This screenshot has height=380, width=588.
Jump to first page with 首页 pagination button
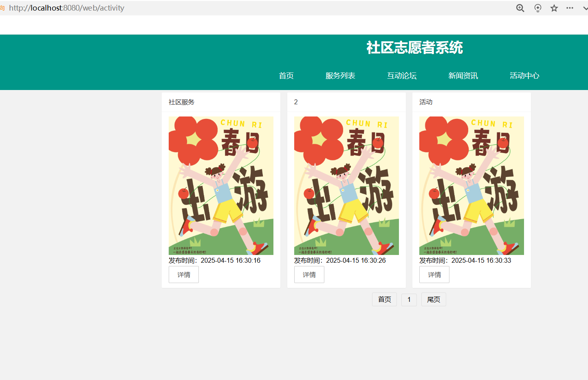[384, 299]
